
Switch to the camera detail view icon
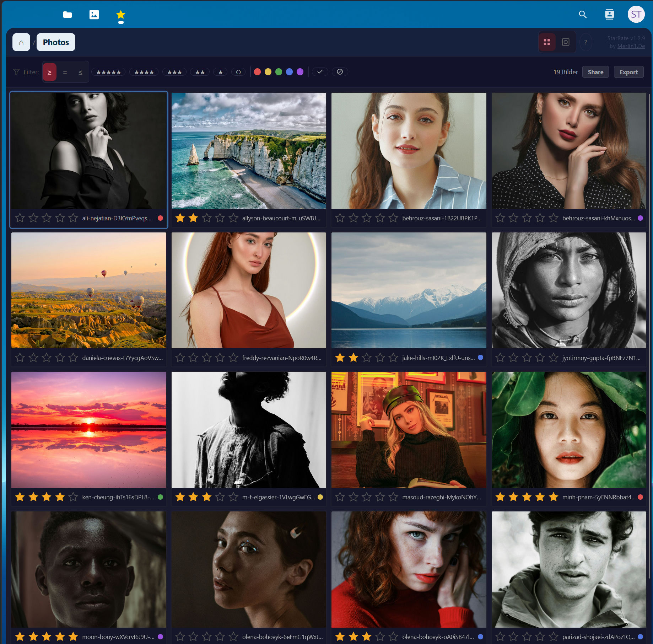point(566,42)
